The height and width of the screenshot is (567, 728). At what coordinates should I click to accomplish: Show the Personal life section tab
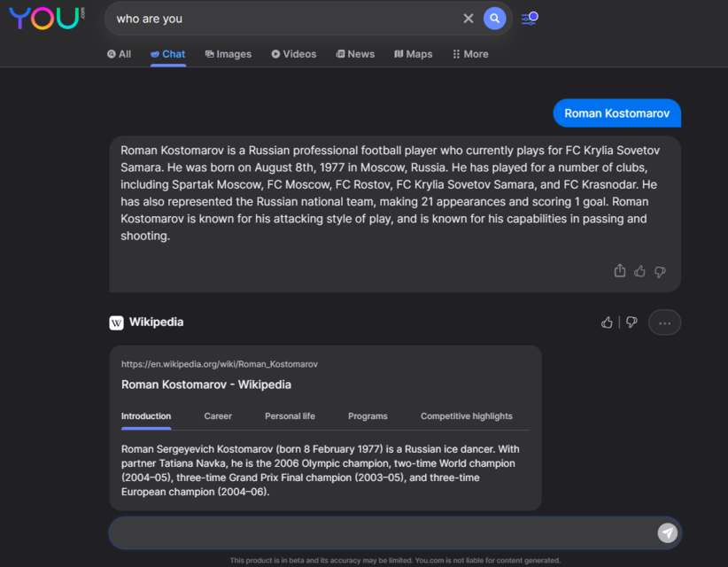coord(290,416)
